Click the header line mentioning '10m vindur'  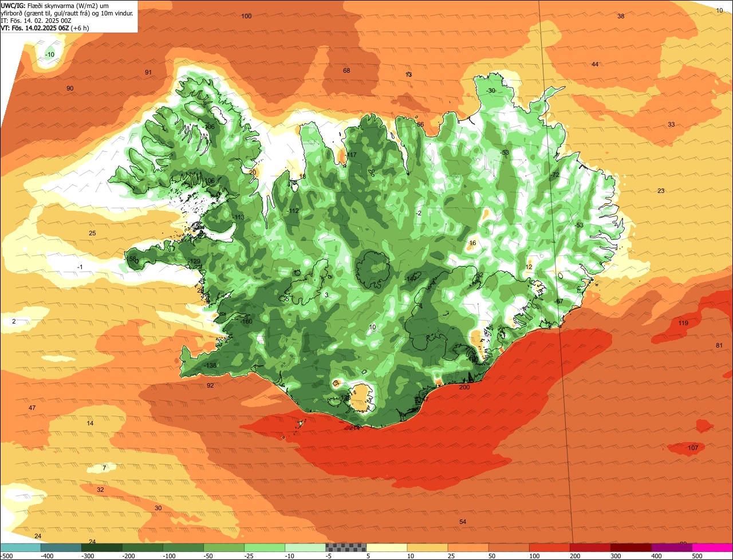point(68,13)
